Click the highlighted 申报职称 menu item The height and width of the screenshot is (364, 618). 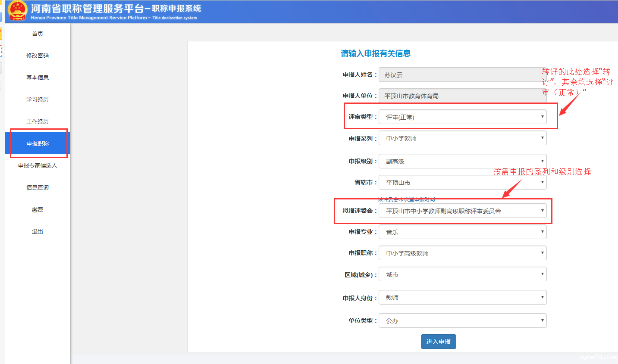[38, 143]
